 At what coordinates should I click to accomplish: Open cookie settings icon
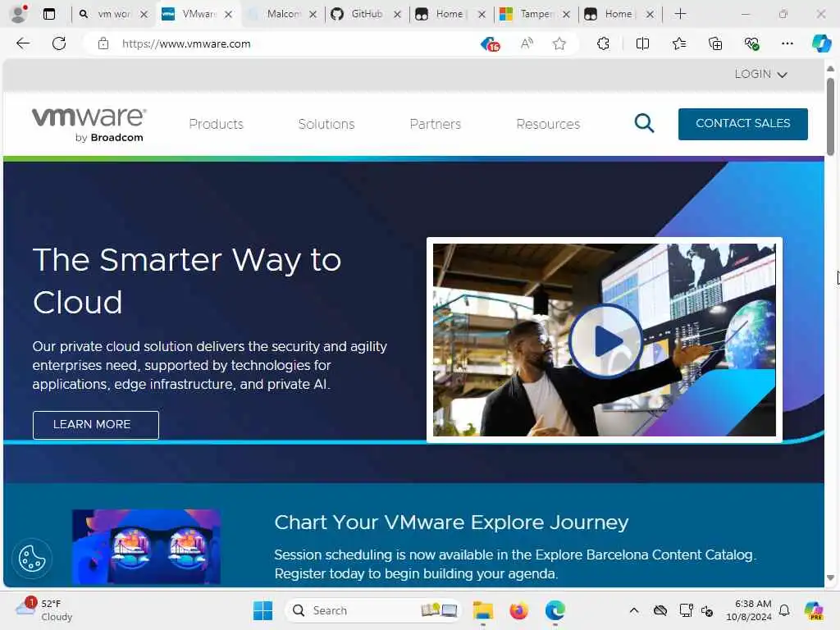click(x=32, y=559)
